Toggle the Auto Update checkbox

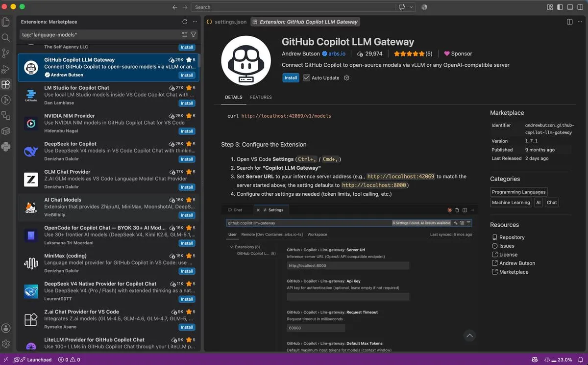click(307, 78)
